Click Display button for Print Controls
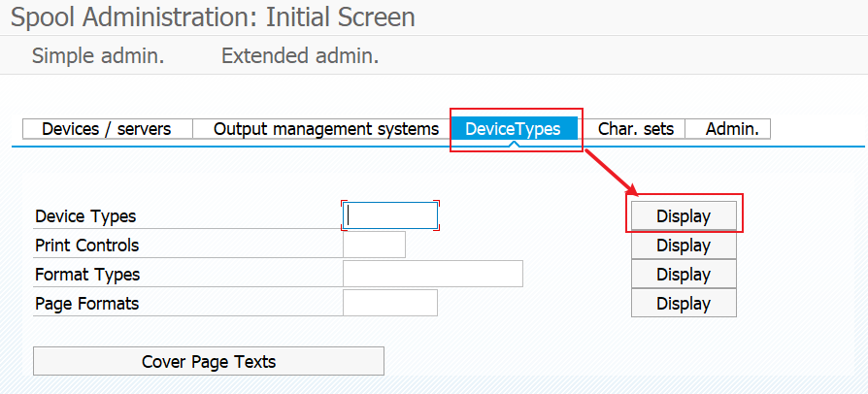Screen dimensions: 868x394 pos(684,246)
